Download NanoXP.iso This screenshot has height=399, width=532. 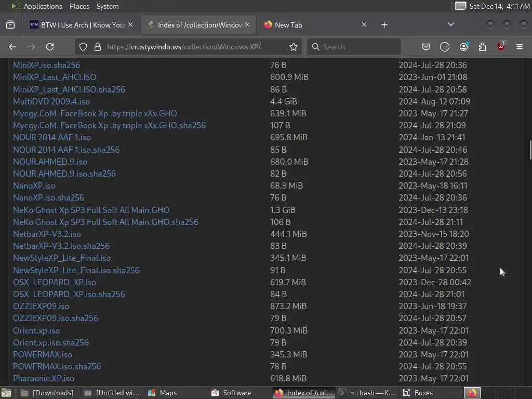(34, 185)
